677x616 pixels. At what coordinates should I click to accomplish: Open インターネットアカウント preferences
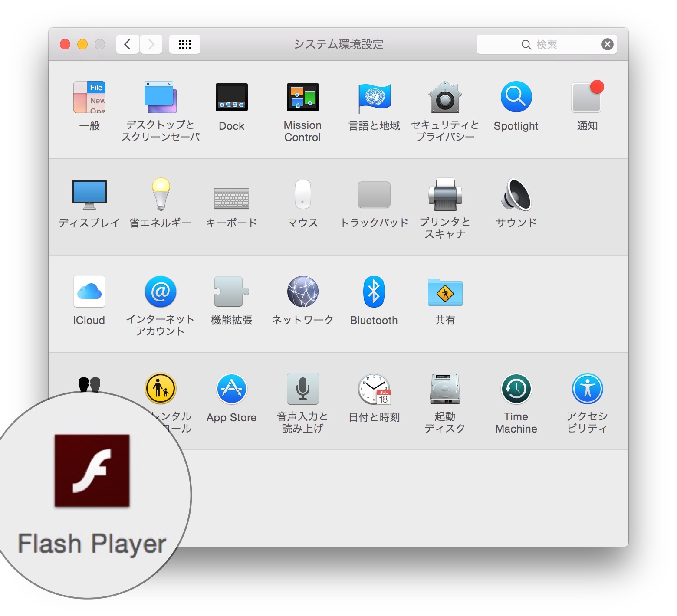coord(161,292)
